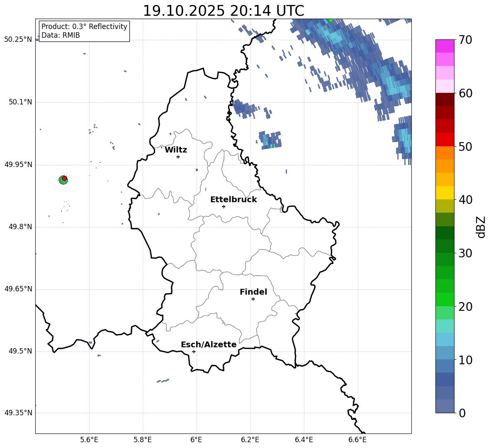Click the colorbar tick value 50
Viewport: 491px width, 448px height.
pyautogui.click(x=465, y=146)
